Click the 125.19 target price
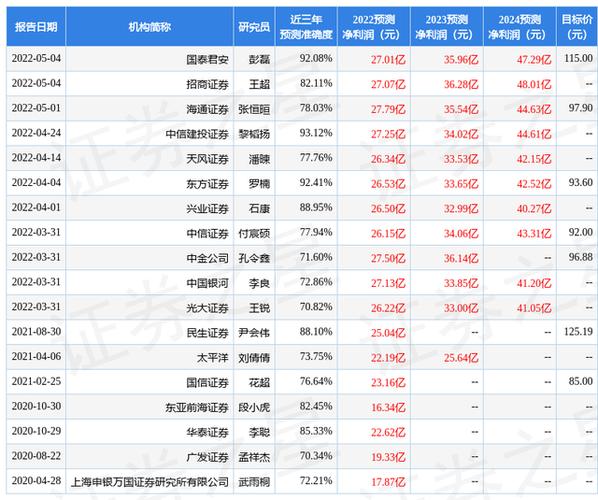 (579, 331)
